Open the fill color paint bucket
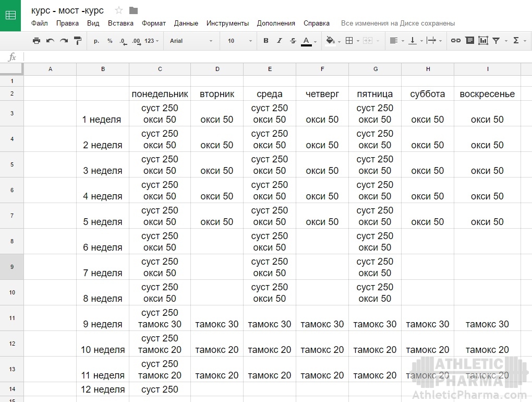The image size is (532, 402). coord(330,41)
